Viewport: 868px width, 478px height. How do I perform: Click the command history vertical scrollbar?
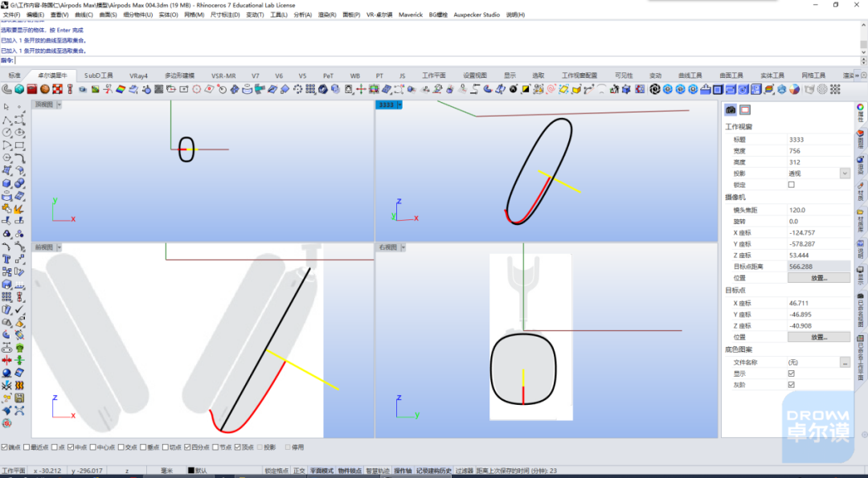click(x=863, y=38)
